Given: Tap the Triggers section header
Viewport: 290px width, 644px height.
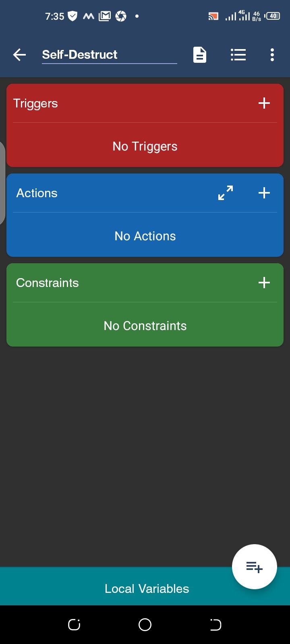Looking at the screenshot, I should point(36,103).
